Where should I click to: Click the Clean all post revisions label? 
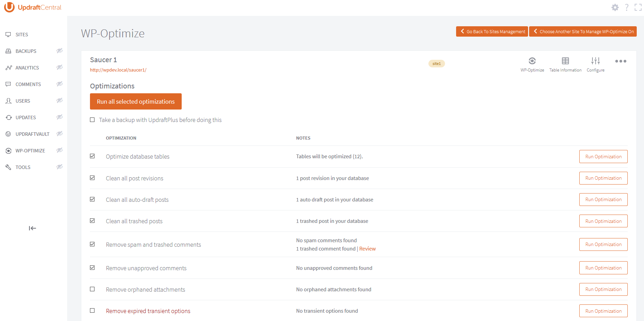coord(135,178)
